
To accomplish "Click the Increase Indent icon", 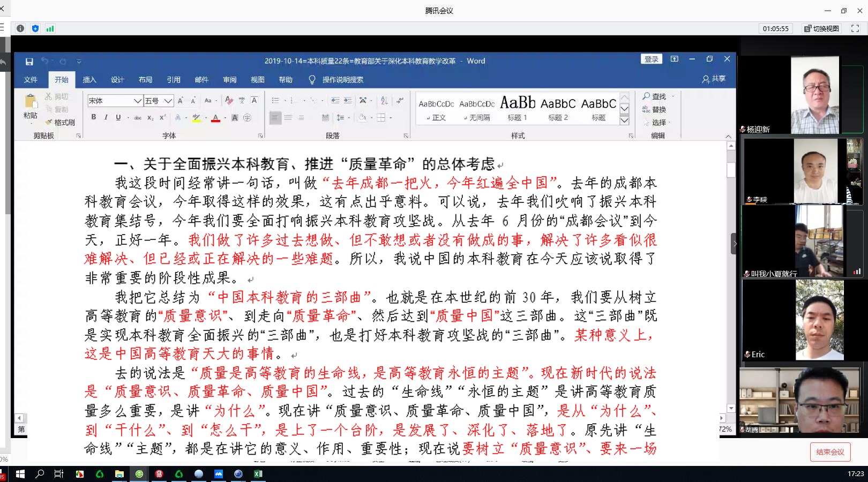I will pos(348,101).
